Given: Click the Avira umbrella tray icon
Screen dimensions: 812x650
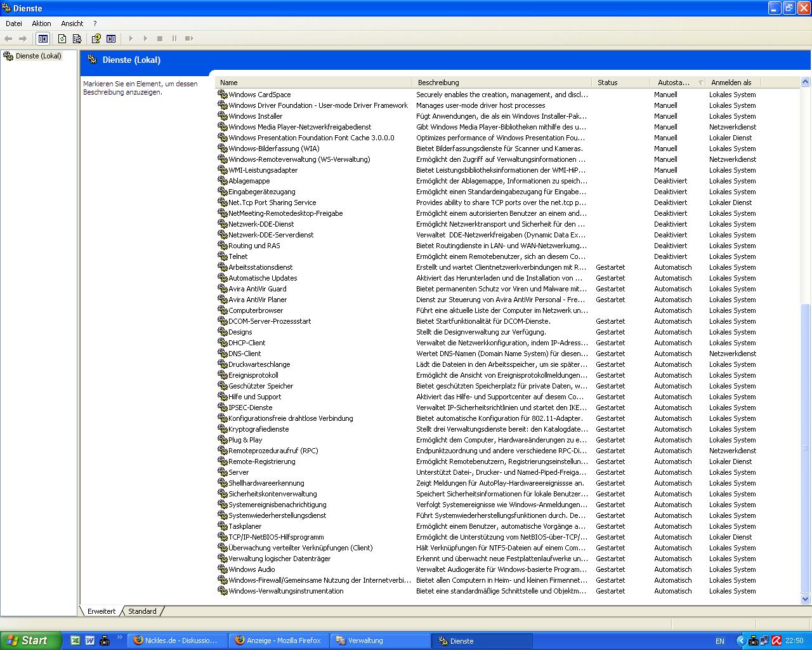Looking at the screenshot, I should coord(776,640).
